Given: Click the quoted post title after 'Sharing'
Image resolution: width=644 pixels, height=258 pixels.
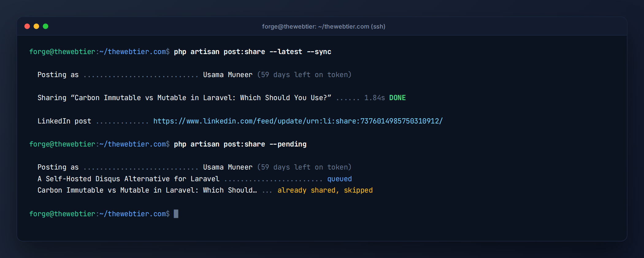Looking at the screenshot, I should click(x=201, y=98).
